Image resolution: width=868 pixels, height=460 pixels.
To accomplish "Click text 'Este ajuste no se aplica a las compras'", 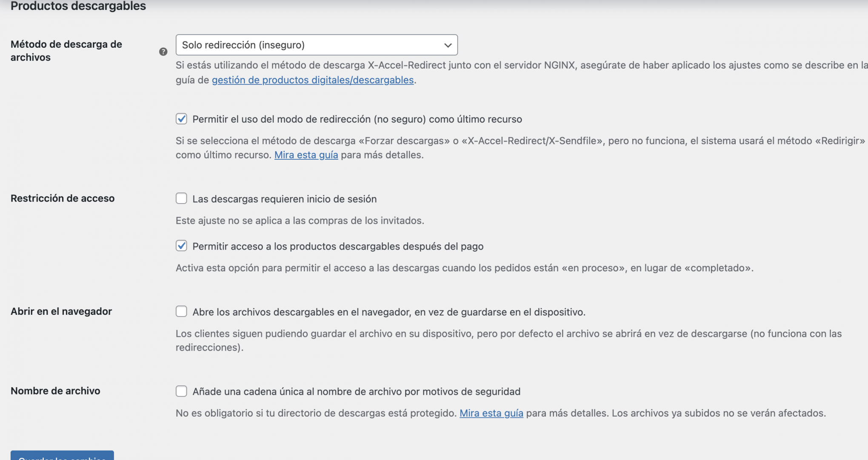I will point(300,221).
